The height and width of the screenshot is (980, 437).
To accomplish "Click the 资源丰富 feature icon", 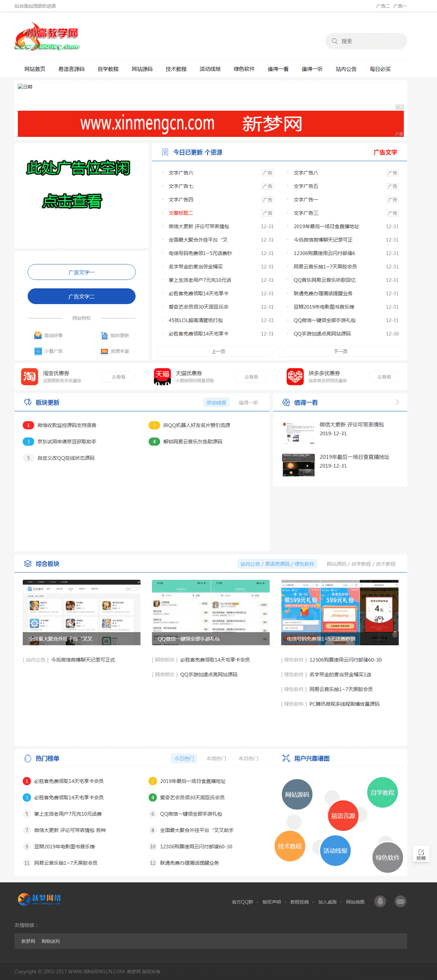I will click(104, 351).
